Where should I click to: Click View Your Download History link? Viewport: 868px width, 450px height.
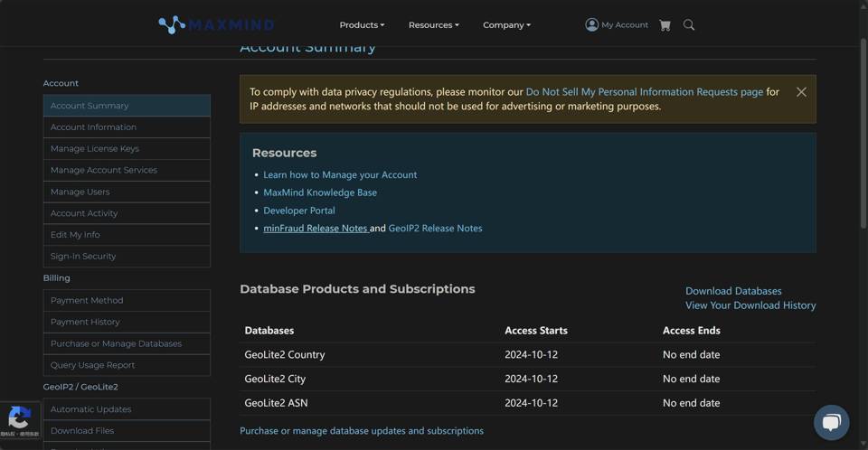pos(750,305)
